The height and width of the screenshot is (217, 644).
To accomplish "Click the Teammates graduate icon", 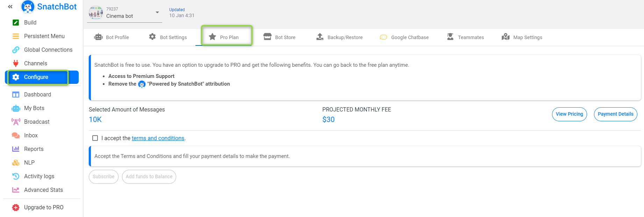I will click(x=450, y=37).
